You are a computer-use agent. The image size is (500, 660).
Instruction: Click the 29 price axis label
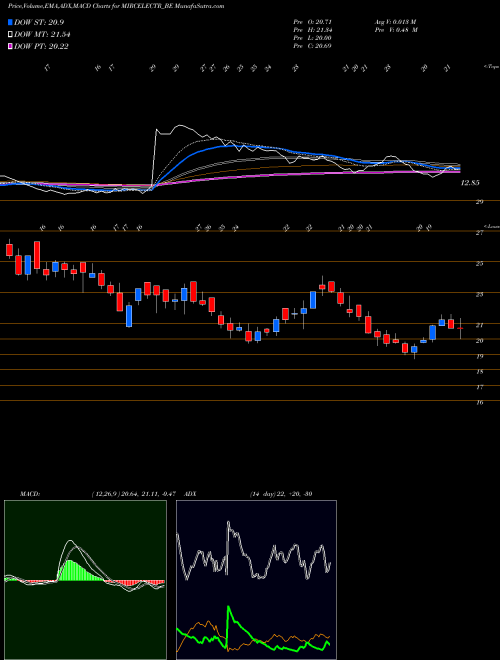[479, 202]
